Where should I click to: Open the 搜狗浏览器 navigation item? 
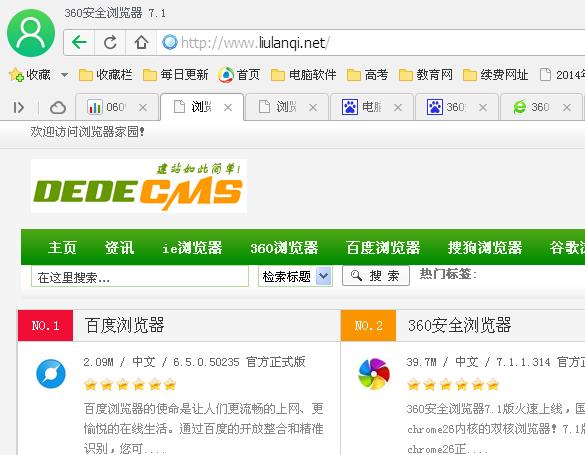coord(485,248)
